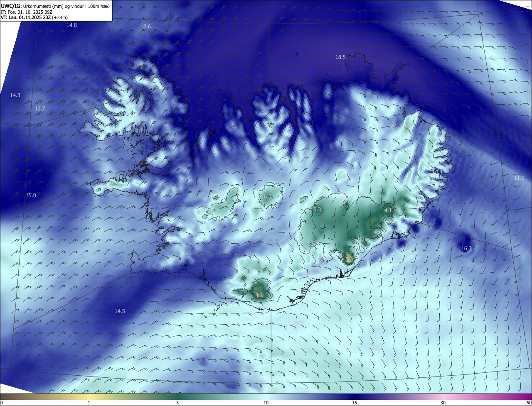Click the 12.6 value label
532x406 pixels.
[145, 27]
